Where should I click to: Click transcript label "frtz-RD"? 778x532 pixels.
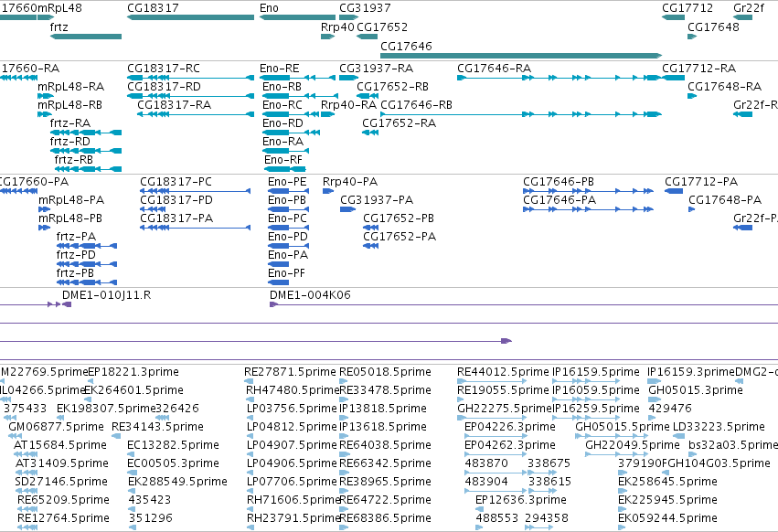tap(70, 142)
